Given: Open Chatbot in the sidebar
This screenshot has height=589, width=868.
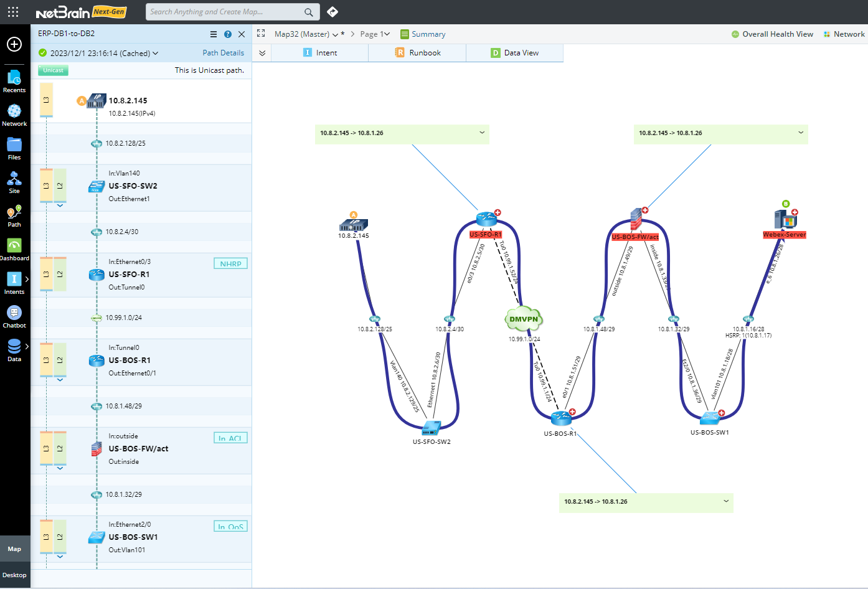Looking at the screenshot, I should coord(14,316).
